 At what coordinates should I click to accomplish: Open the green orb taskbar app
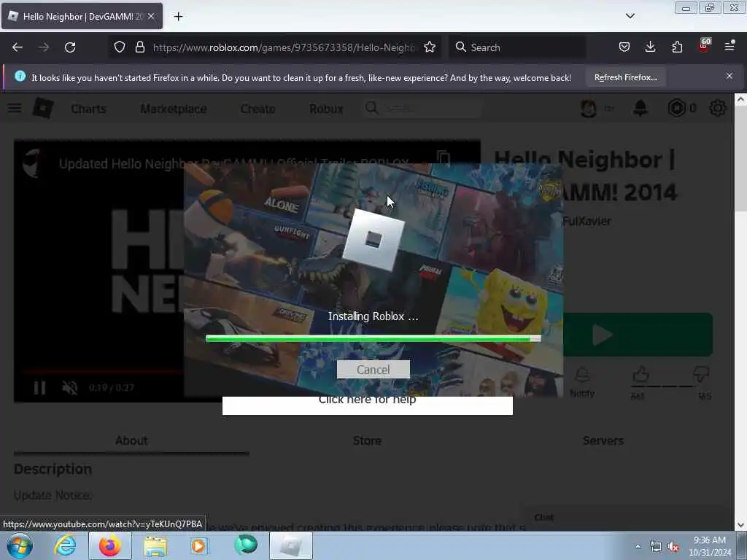245,545
